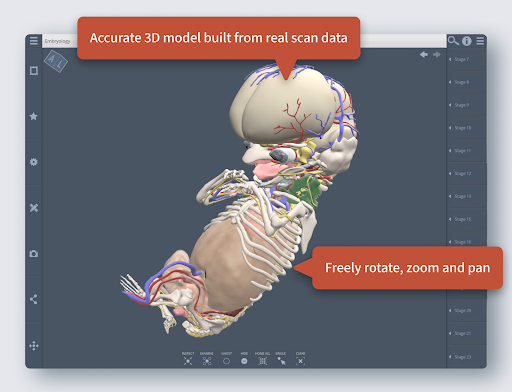Image resolution: width=512 pixels, height=392 pixels.
Task: Select the "Stage 23" label
Action: click(463, 357)
